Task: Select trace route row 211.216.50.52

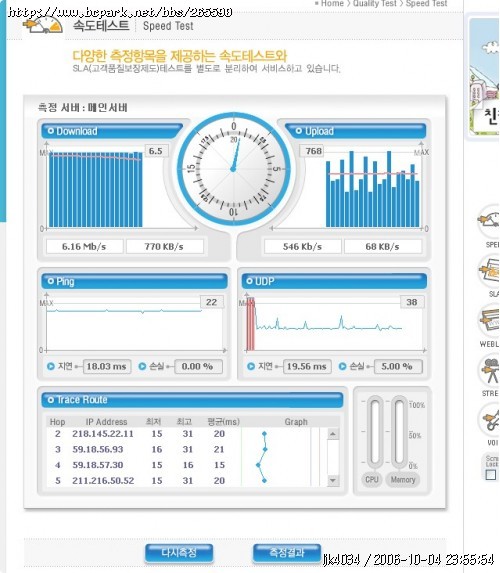Action: [x=186, y=480]
